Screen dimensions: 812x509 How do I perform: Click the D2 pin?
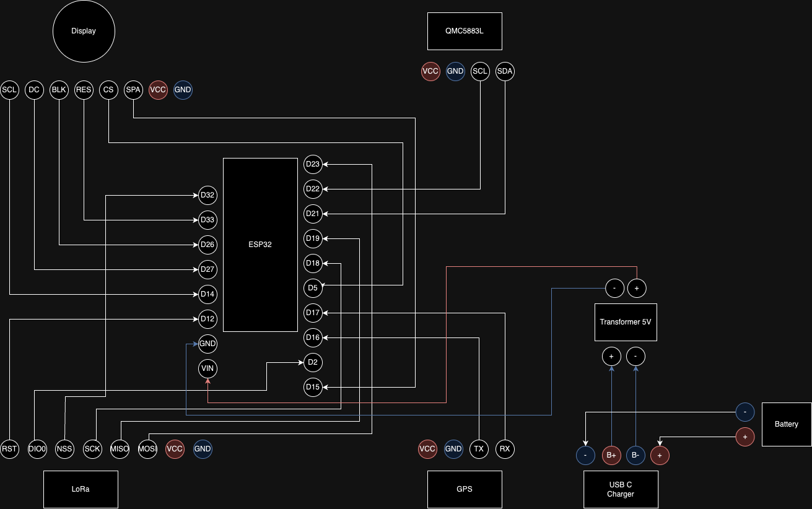coord(313,362)
